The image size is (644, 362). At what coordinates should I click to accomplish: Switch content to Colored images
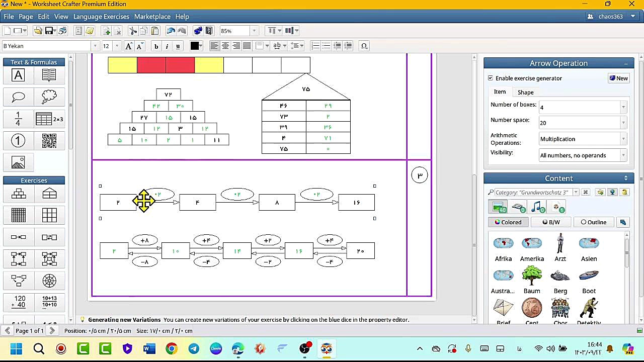pyautogui.click(x=508, y=222)
